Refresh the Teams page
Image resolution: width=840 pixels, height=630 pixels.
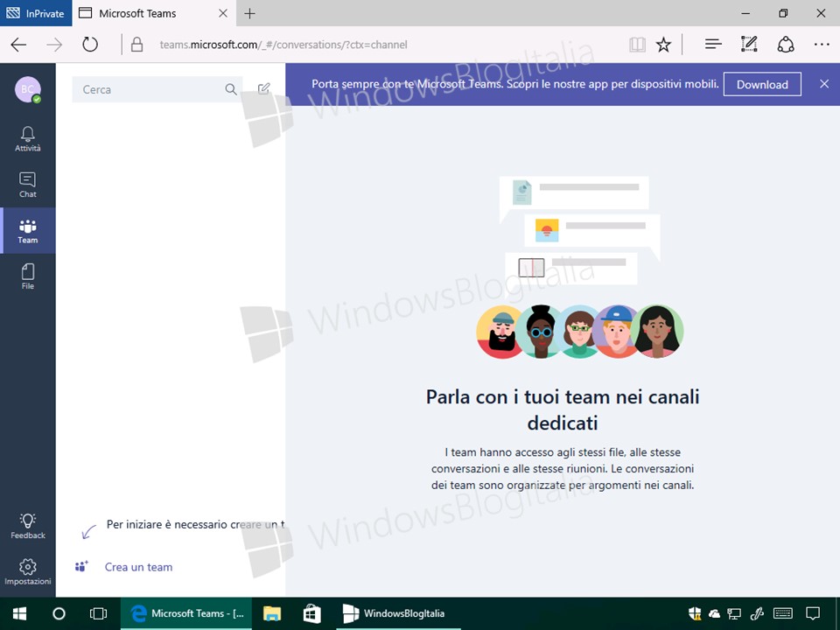click(x=90, y=45)
